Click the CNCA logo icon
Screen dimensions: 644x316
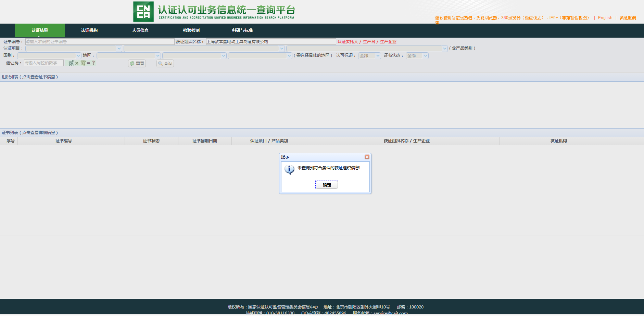(143, 12)
